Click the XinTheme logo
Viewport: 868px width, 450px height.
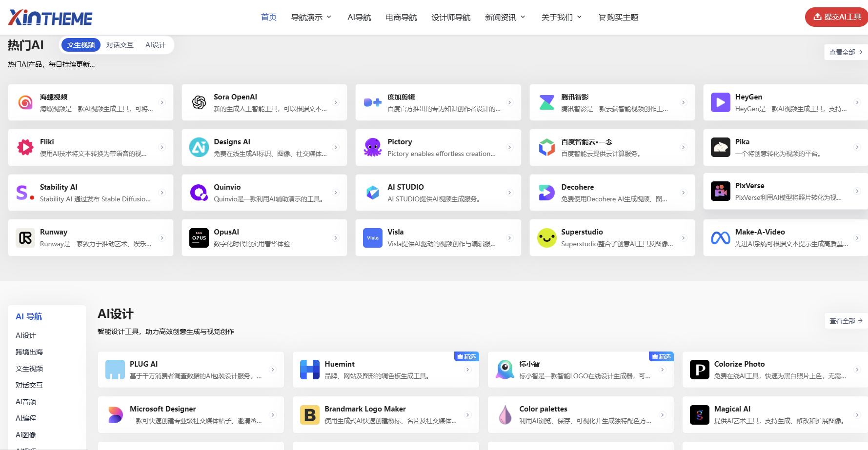coord(50,18)
